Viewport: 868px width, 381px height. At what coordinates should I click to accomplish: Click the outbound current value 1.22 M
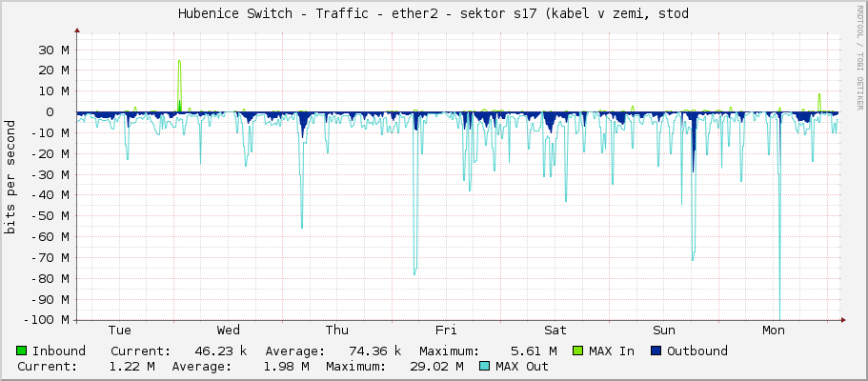(x=131, y=366)
